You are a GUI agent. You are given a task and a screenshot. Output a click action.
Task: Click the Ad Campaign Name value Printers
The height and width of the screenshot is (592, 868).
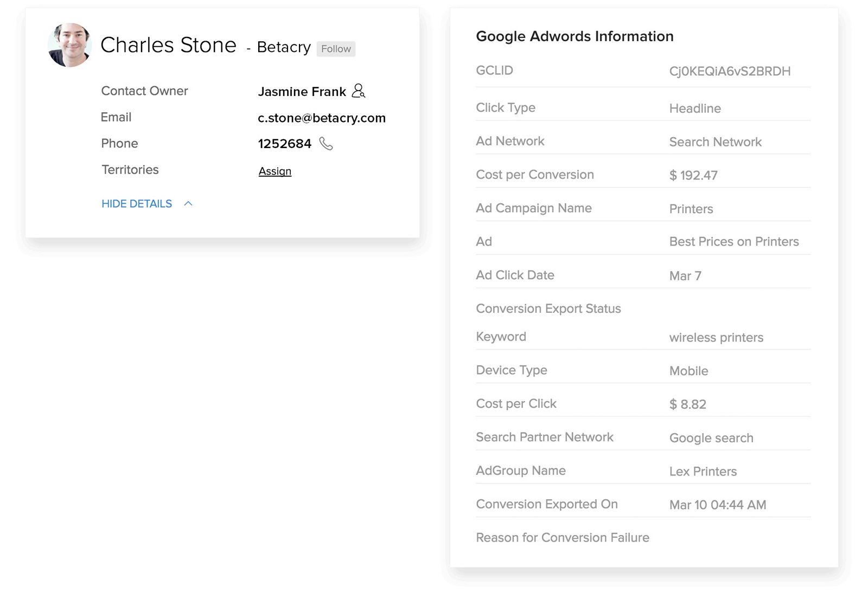[691, 209]
